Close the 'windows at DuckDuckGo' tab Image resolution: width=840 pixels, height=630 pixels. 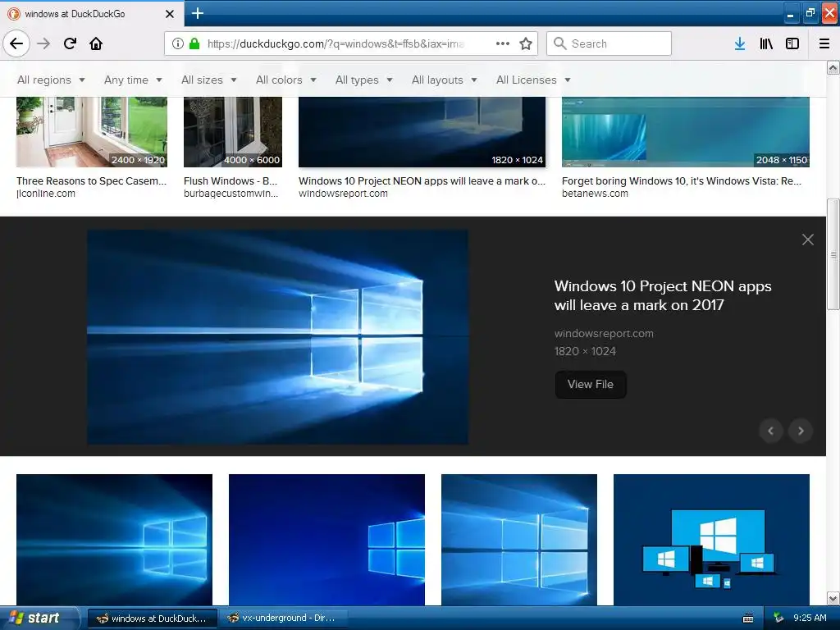(169, 14)
